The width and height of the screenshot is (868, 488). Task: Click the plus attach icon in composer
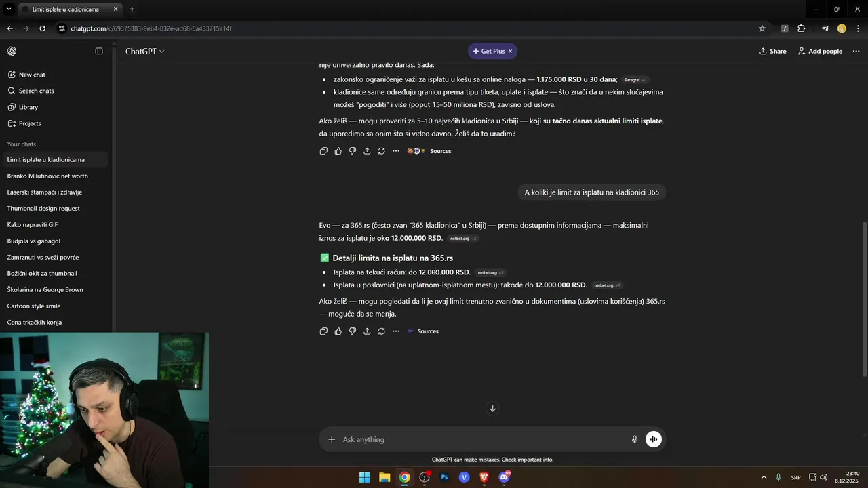[332, 439]
